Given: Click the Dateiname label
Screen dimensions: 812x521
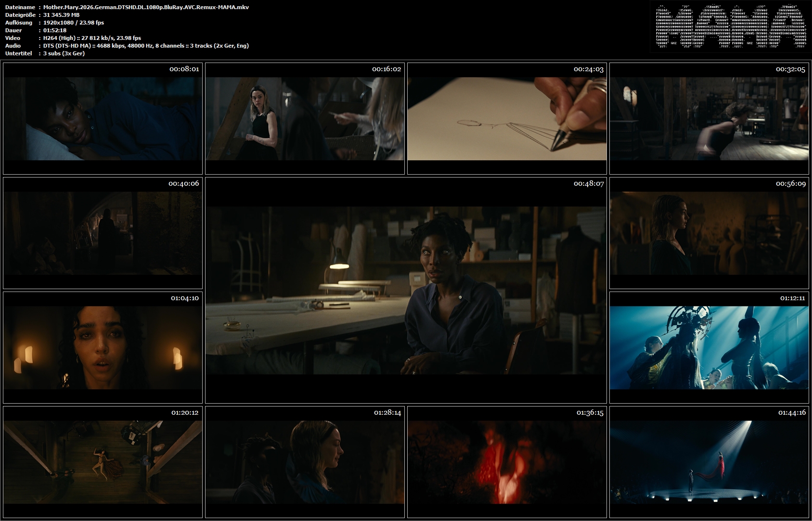Looking at the screenshot, I should (x=19, y=7).
